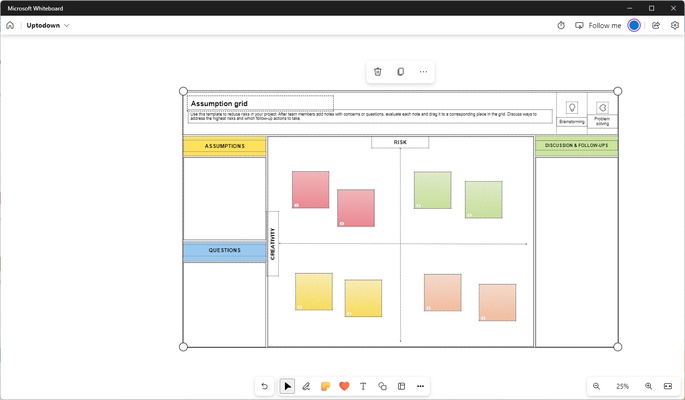Copy the selected template
Viewport: 685px width, 400px height.
(x=401, y=72)
